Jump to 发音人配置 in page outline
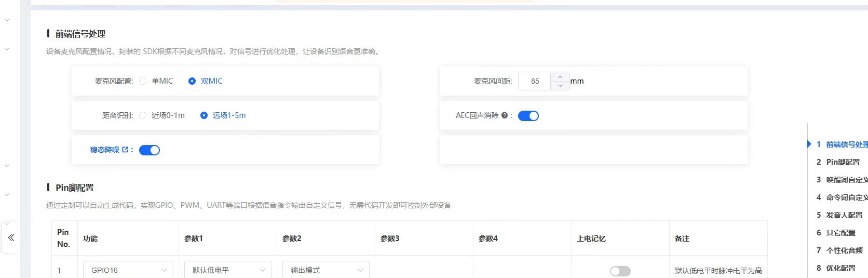Image resolution: width=868 pixels, height=278 pixels. pyautogui.click(x=844, y=215)
